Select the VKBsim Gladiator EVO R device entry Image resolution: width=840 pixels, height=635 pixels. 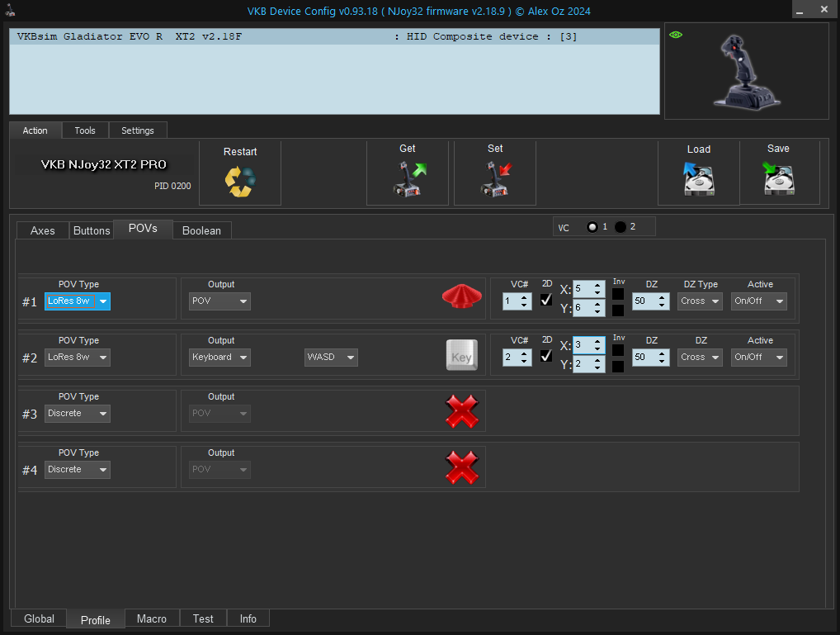click(x=334, y=36)
